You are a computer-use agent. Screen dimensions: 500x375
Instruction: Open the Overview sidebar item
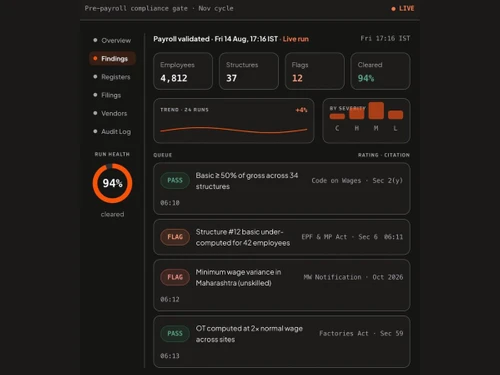[x=112, y=40]
